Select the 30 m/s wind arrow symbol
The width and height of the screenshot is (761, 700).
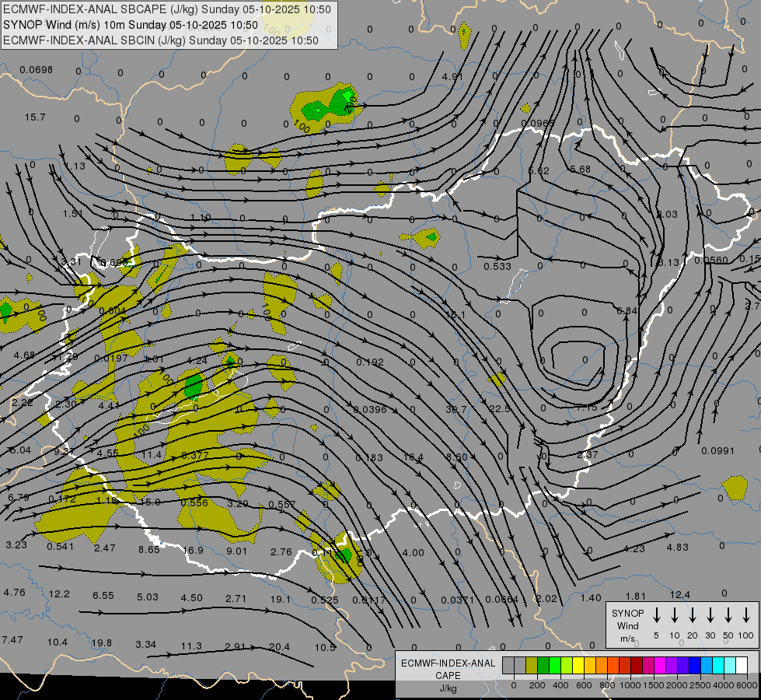click(710, 615)
